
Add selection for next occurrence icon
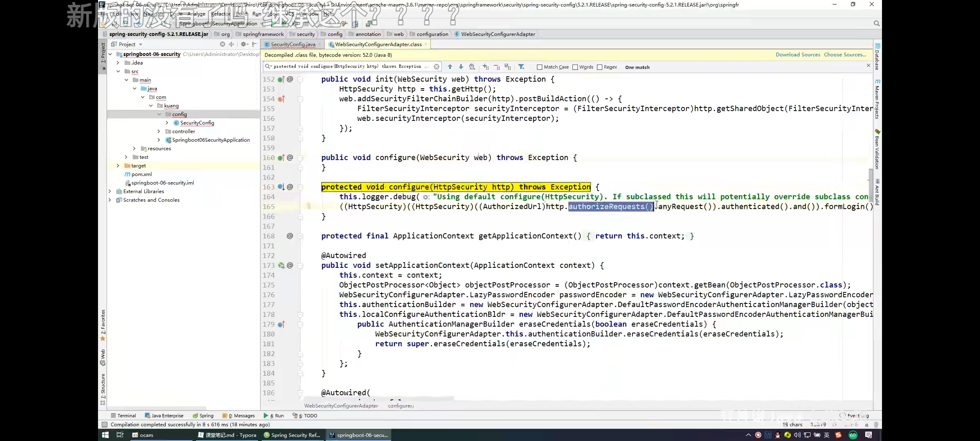click(486, 67)
